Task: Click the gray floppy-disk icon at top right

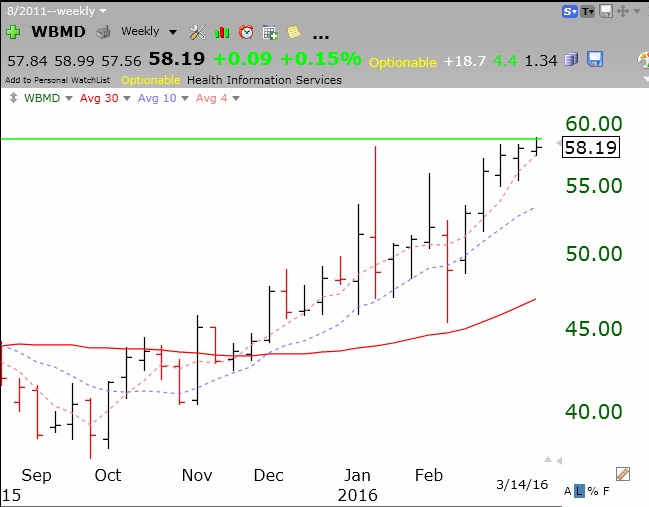Action: click(x=606, y=11)
